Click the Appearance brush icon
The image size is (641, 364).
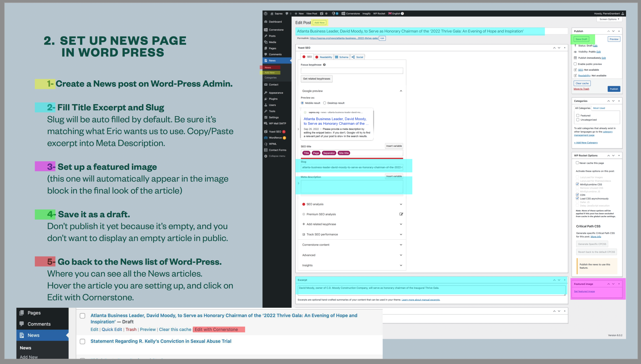click(266, 93)
